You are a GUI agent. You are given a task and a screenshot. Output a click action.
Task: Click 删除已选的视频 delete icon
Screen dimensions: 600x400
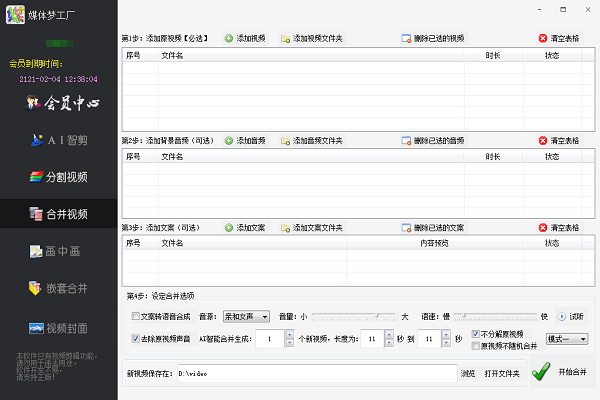coord(405,37)
